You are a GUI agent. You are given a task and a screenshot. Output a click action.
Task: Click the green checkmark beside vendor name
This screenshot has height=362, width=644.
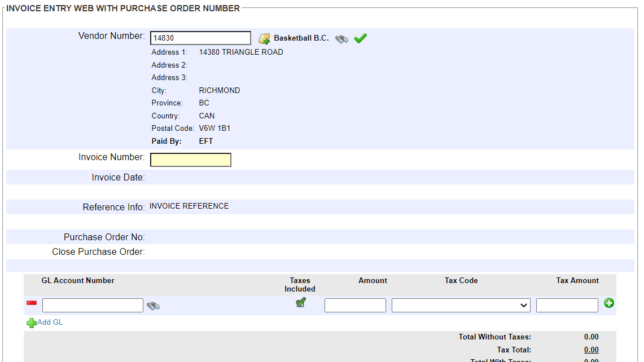360,38
